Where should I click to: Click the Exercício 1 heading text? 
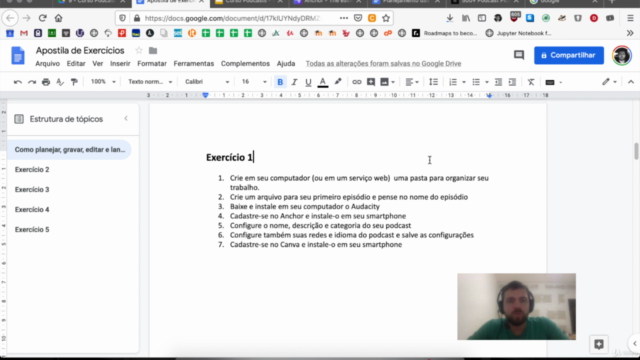point(229,157)
